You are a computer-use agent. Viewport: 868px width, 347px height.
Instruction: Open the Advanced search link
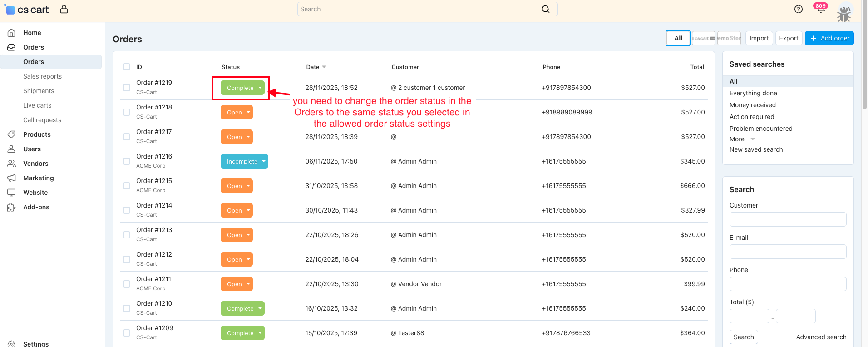coord(821,337)
